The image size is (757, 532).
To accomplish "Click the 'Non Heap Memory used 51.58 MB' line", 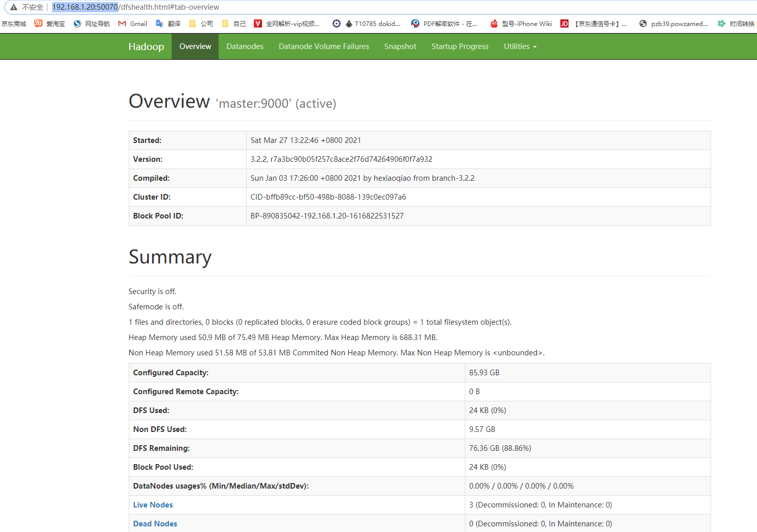I will click(x=337, y=353).
